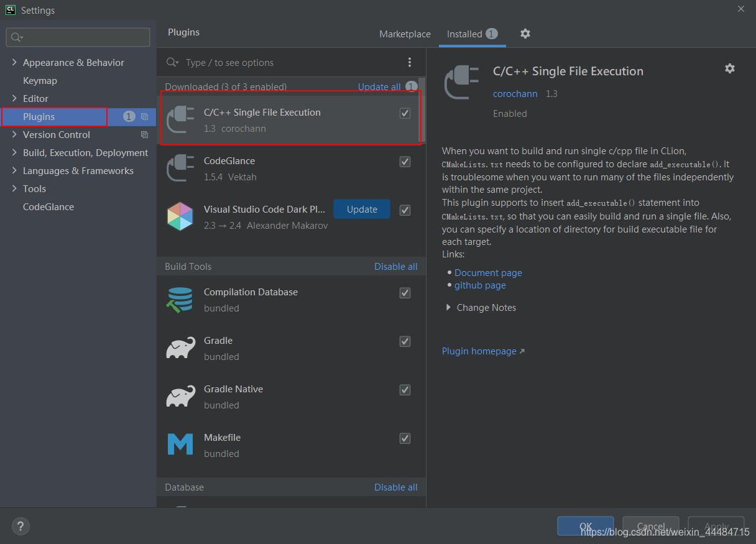Image resolution: width=756 pixels, height=544 pixels.
Task: Uncheck the Makefile plugin checkbox
Action: 405,438
